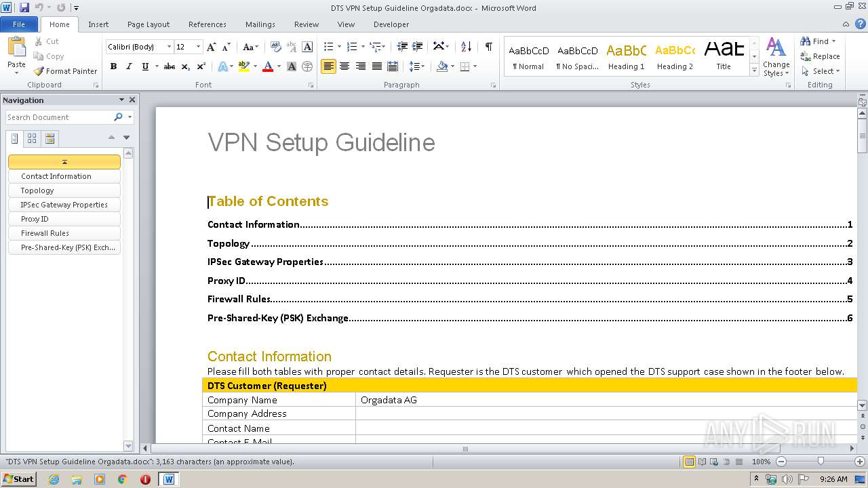Show the browse pages thumbnail view in Navigation
868x488 pixels.
[32, 138]
